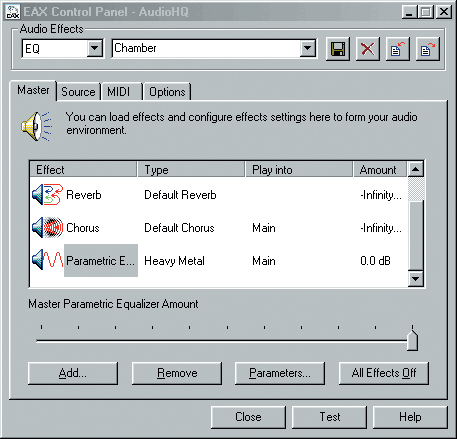Click All Effects Off button

(x=384, y=373)
